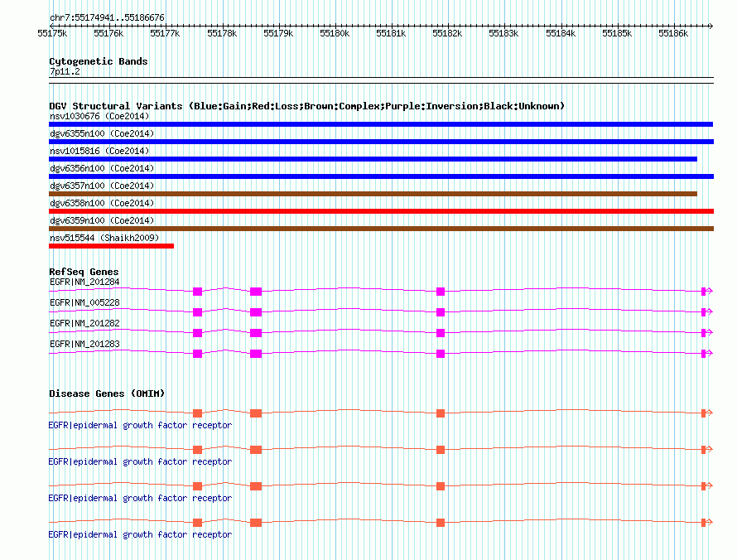Select the 7p11.2 band label

tap(65, 72)
